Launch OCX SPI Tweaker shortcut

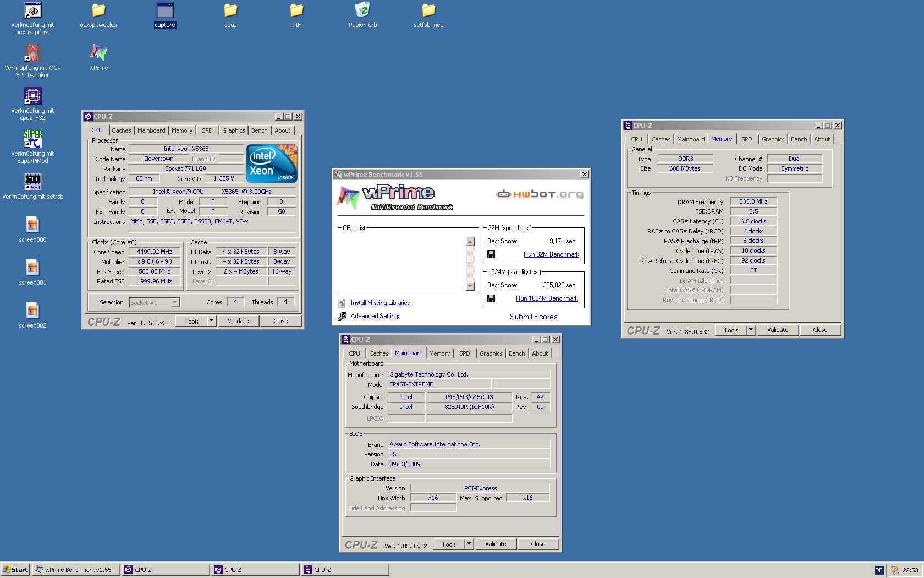32,53
